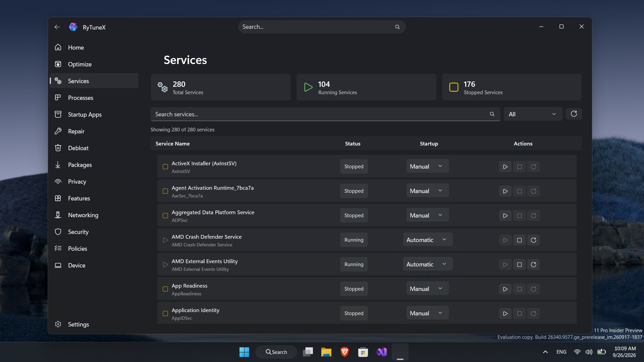Click the RyTuneX logo icon
Image resolution: width=644 pixels, height=362 pixels.
73,27
